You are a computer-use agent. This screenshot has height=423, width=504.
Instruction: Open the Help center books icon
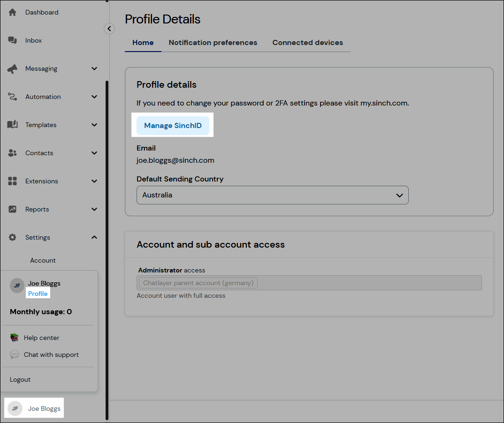(x=14, y=337)
